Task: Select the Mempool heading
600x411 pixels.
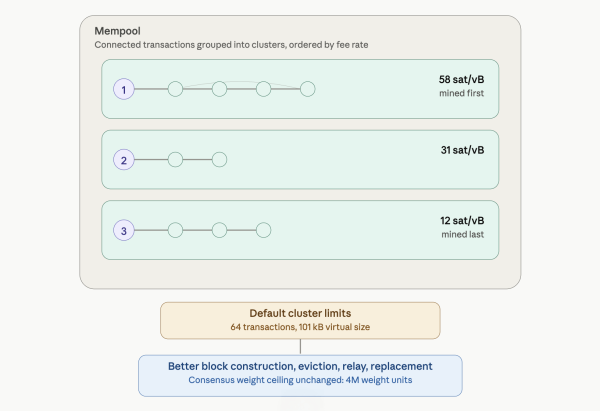Action: [x=117, y=31]
